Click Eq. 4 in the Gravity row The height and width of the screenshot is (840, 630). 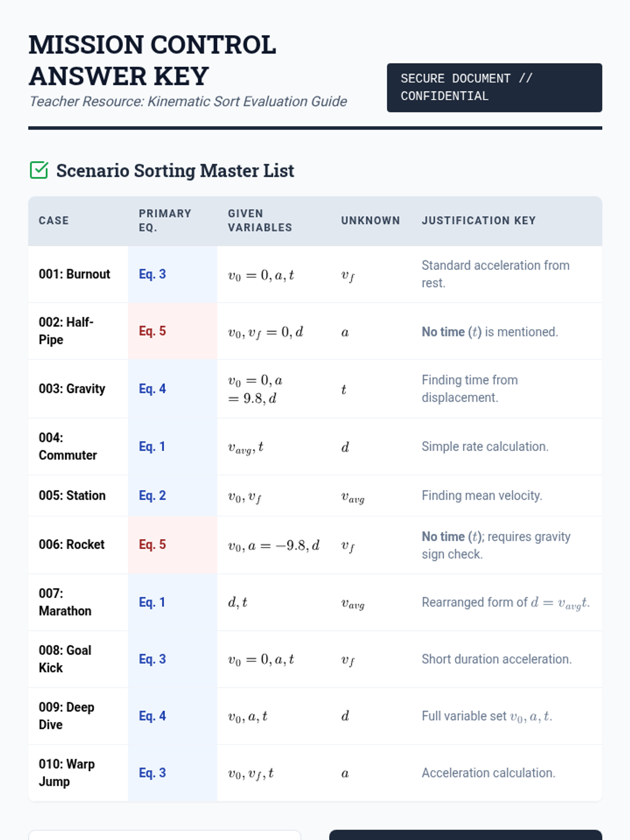(x=152, y=388)
